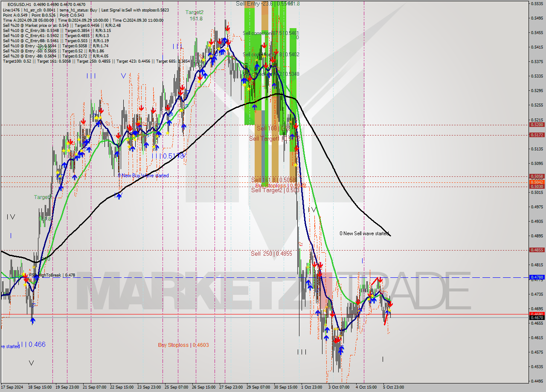Screen dimensions: 546x392
Task: Click the red 0.5058 price tag
Action: (x=537, y=176)
